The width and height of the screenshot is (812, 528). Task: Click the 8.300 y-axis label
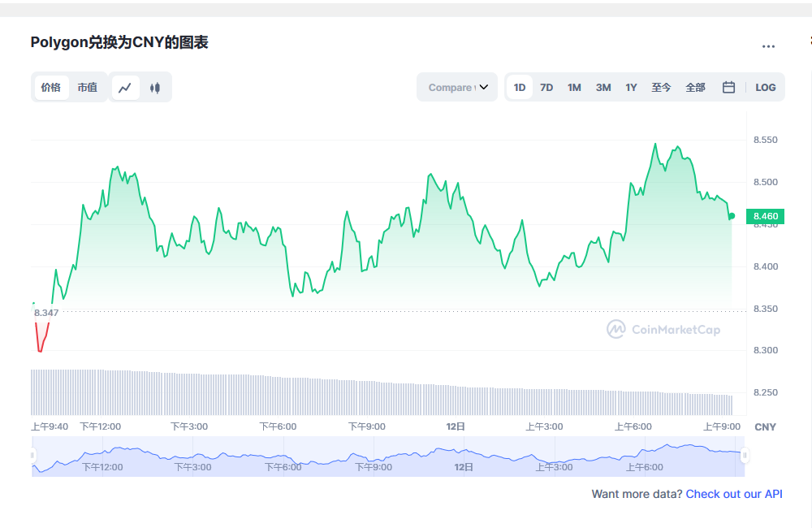(x=766, y=351)
